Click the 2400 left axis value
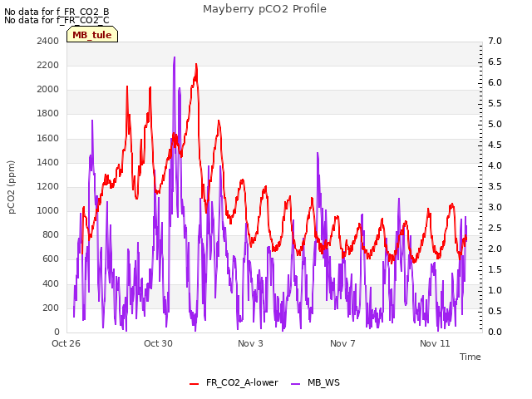Viewport: 532px width, 399px height. coord(48,41)
